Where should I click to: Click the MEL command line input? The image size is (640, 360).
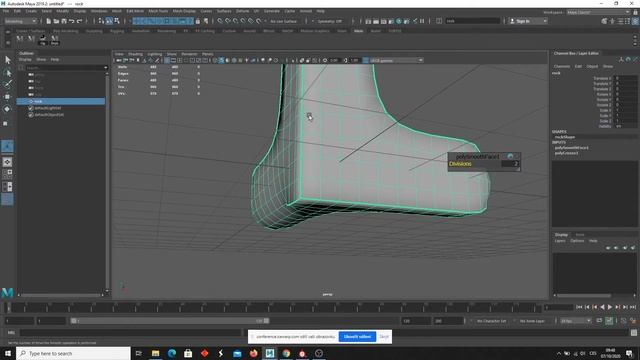coord(131,333)
